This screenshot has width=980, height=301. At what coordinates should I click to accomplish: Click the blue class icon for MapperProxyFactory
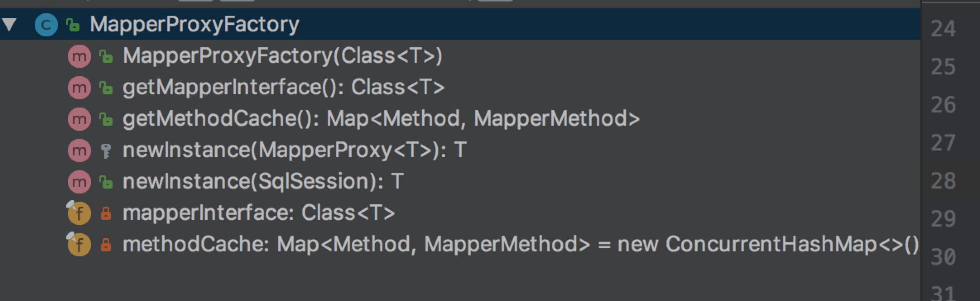pos(46,25)
